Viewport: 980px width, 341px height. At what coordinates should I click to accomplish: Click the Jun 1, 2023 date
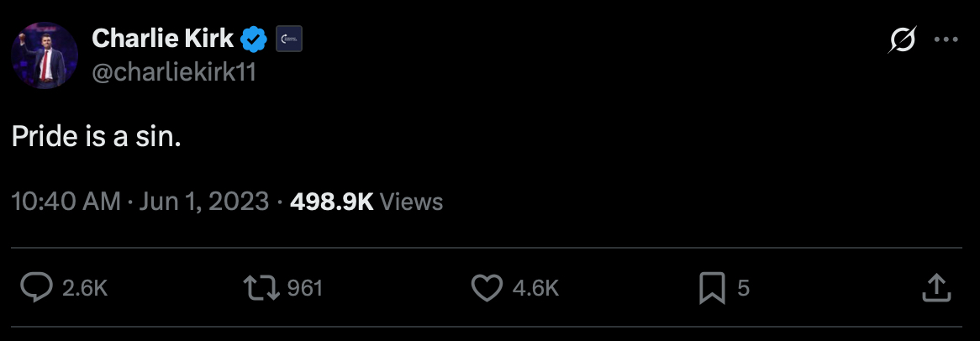(x=203, y=202)
